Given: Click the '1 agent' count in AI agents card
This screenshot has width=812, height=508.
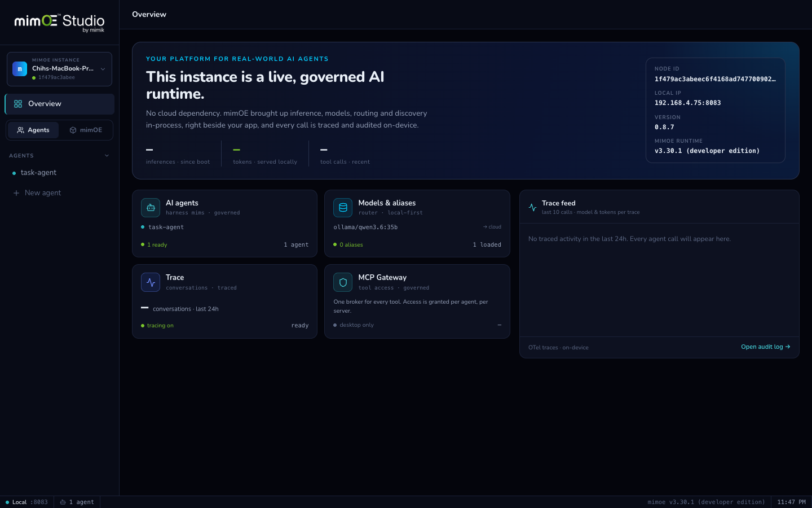Looking at the screenshot, I should (296, 245).
